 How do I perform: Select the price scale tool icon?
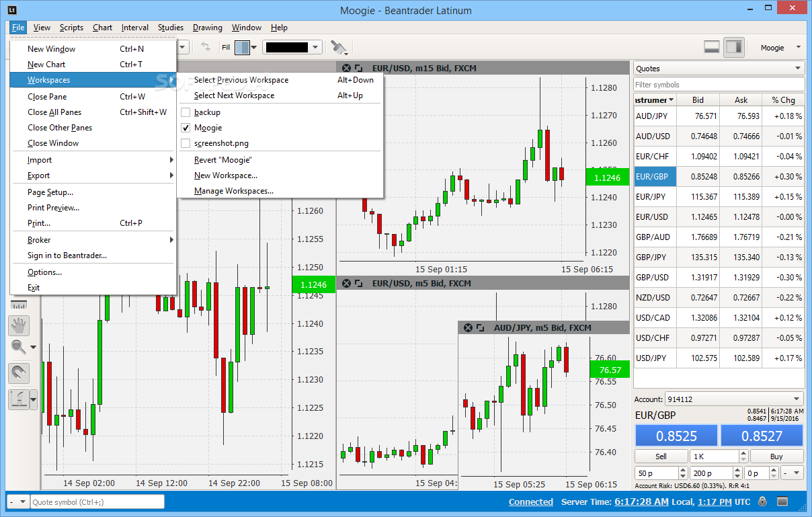[x=18, y=399]
